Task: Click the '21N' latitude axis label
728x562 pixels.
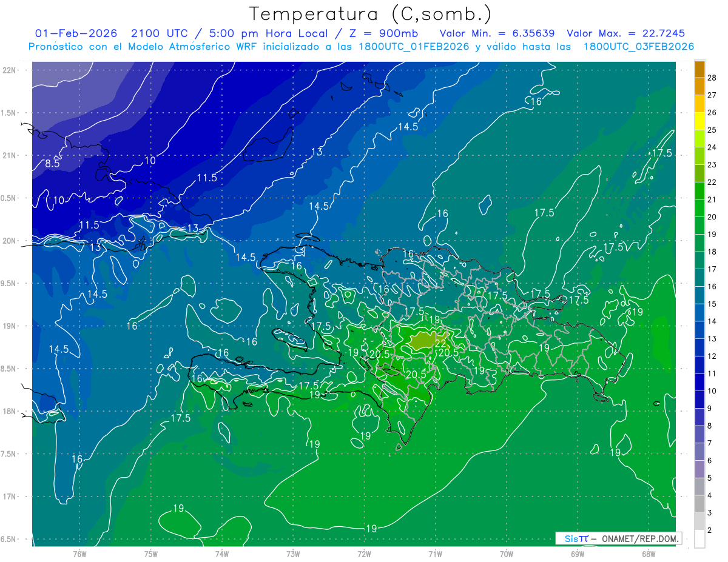Action: click(x=10, y=155)
